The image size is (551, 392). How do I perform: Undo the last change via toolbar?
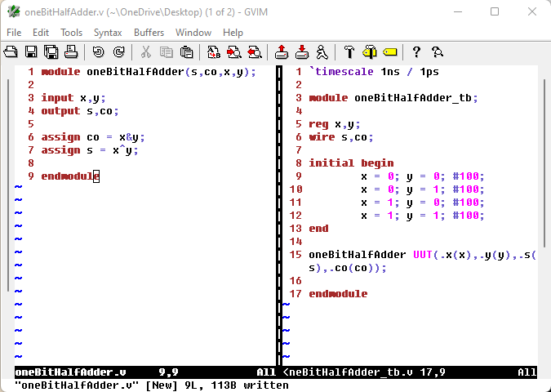[x=98, y=52]
